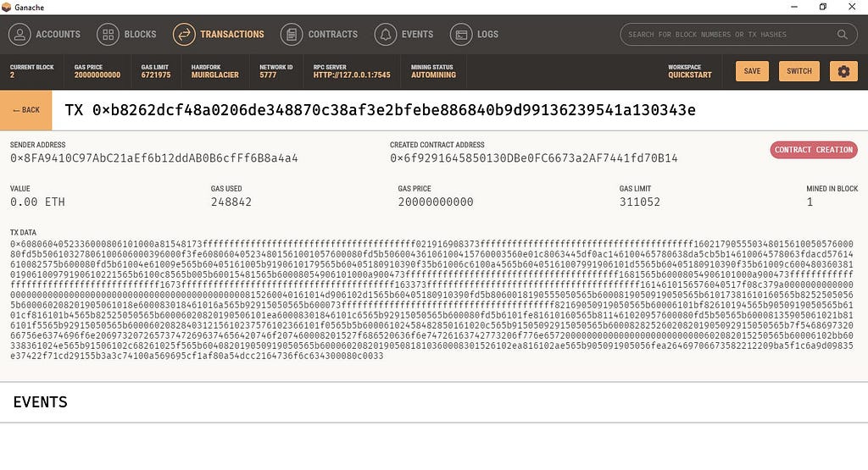Click the search magnifier icon
This screenshot has height=470, width=868.
(842, 34)
